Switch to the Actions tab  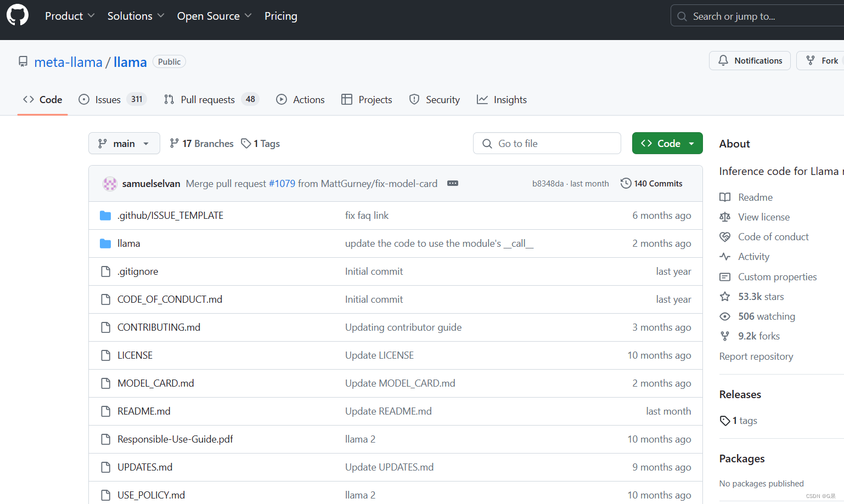pyautogui.click(x=300, y=99)
